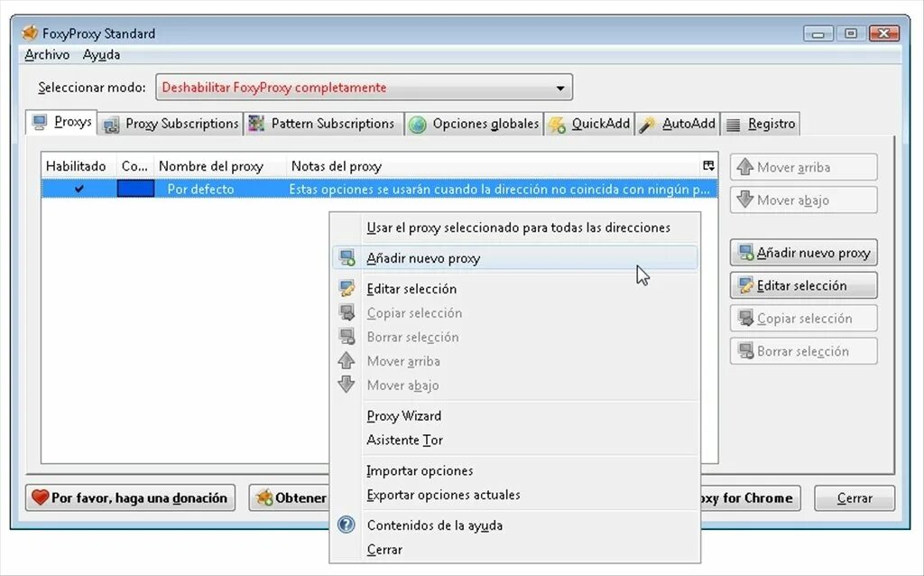This screenshot has width=924, height=576.
Task: Click the Proxy Subscriptions tab icon
Action: 111,125
